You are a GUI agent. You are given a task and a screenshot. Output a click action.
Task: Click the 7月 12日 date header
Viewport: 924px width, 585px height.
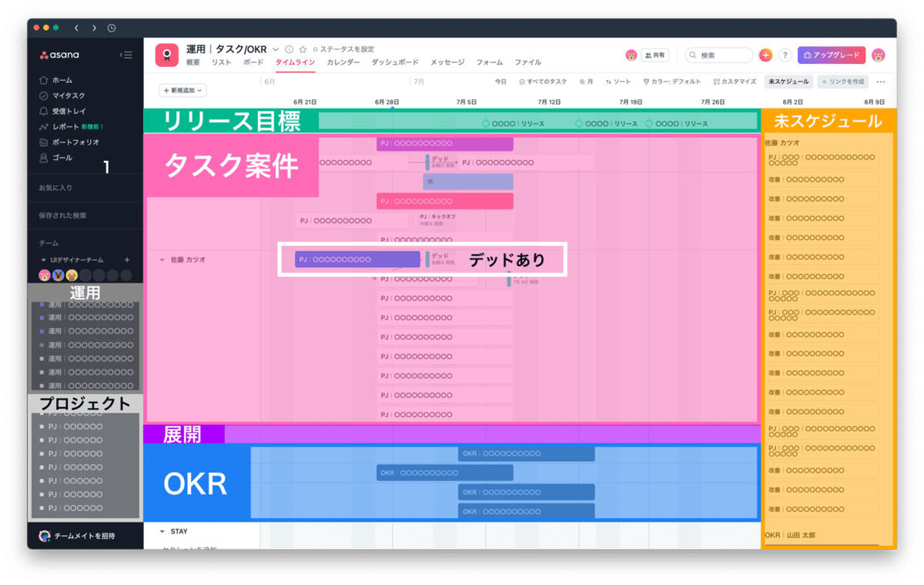coord(549,102)
